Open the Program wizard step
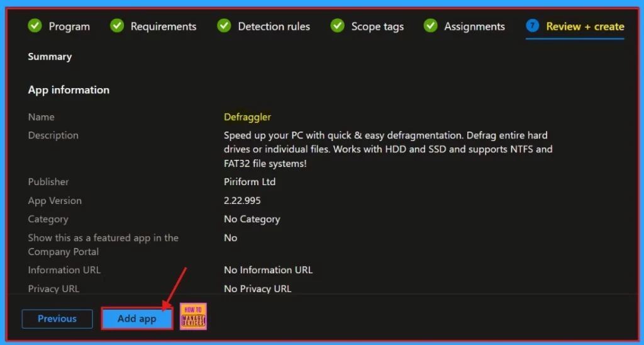The height and width of the screenshot is (345, 644). tap(58, 26)
